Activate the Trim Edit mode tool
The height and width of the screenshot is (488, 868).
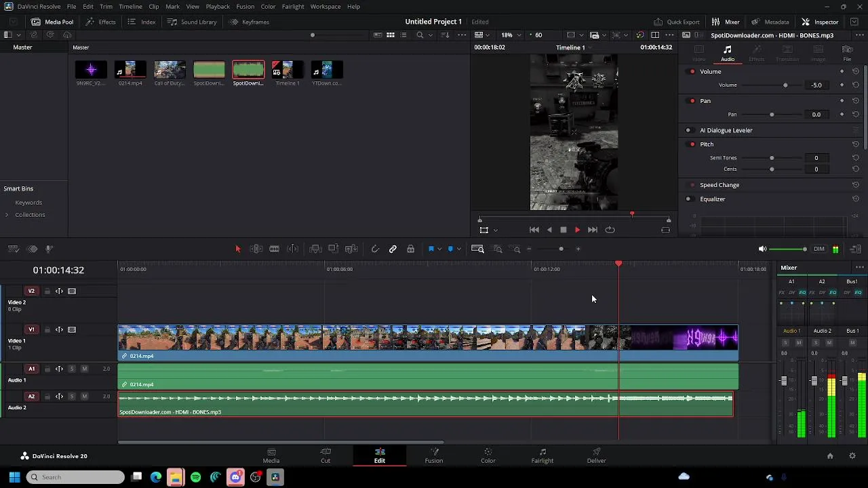(x=256, y=249)
